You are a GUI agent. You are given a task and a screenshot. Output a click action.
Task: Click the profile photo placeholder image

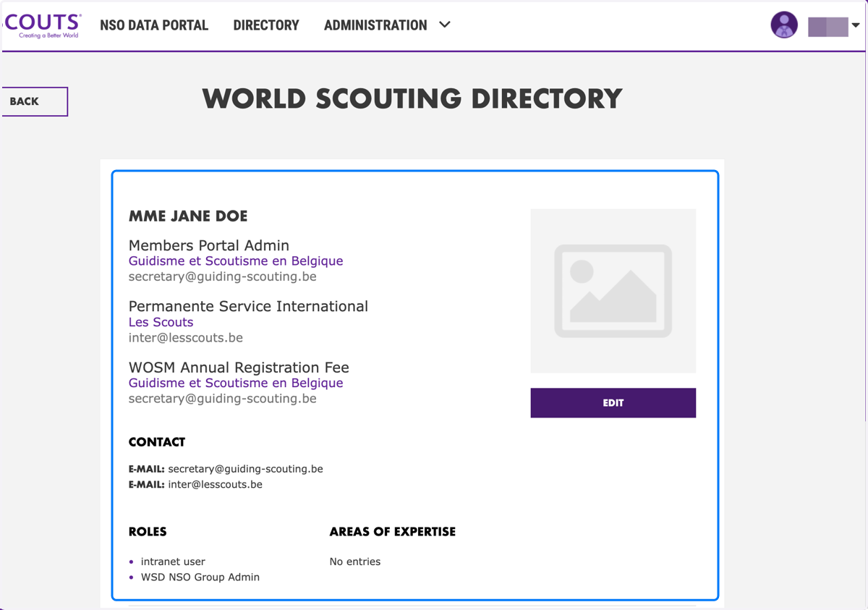613,291
